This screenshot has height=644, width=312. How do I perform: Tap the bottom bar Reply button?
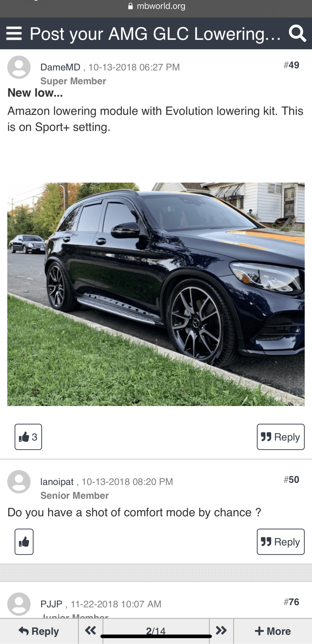pyautogui.click(x=39, y=631)
